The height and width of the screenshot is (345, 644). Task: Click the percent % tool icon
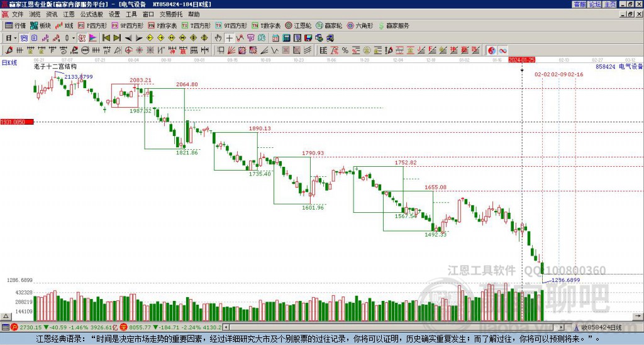click(345, 50)
